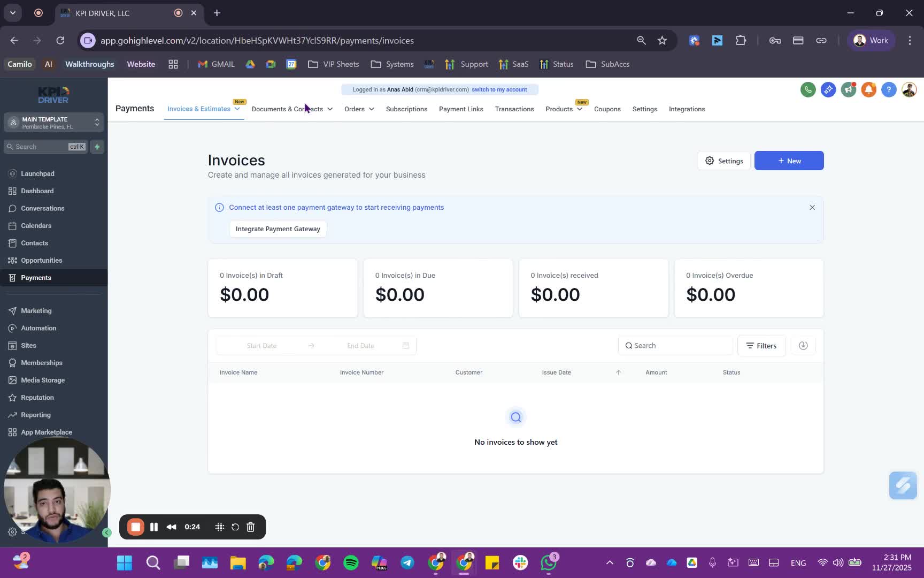Restart the recording

[235, 527]
